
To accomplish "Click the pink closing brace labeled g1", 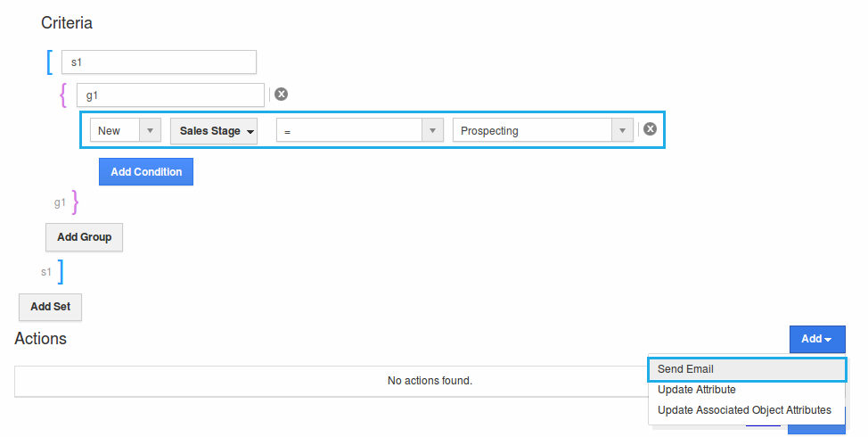I will point(75,202).
